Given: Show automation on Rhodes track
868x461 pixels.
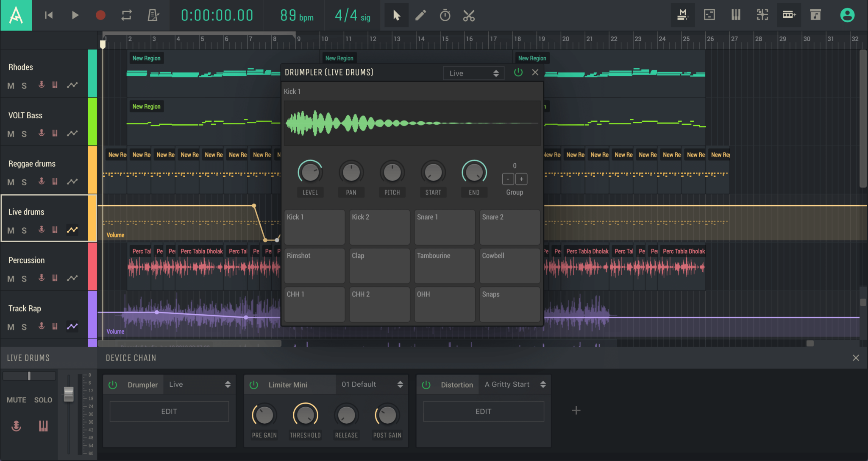Looking at the screenshot, I should tap(72, 85).
